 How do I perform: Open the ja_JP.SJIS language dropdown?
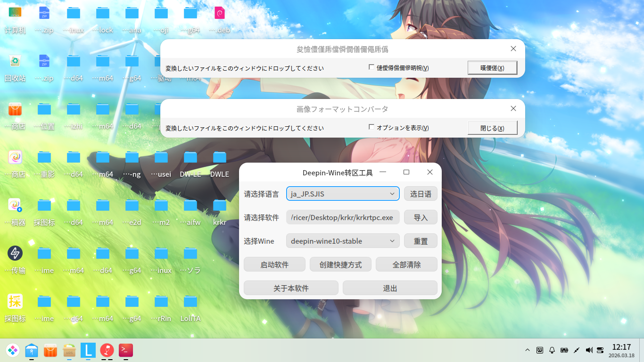pyautogui.click(x=343, y=194)
